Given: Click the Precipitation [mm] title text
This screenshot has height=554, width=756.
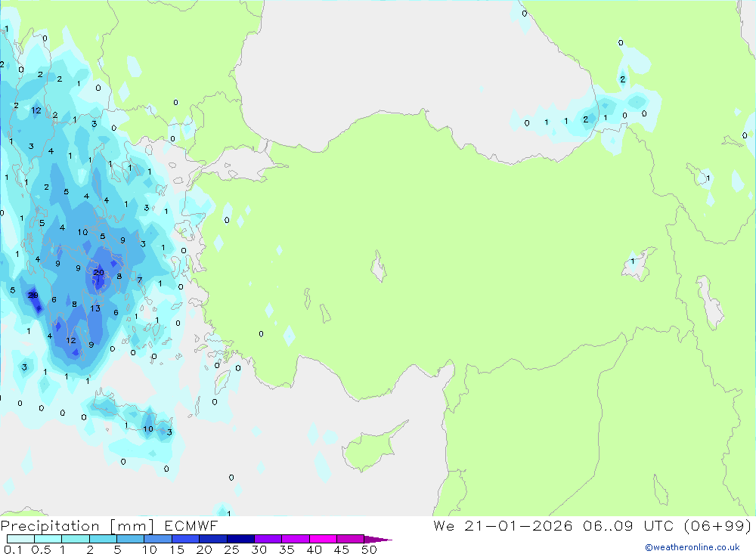Looking at the screenshot, I should tap(77, 526).
